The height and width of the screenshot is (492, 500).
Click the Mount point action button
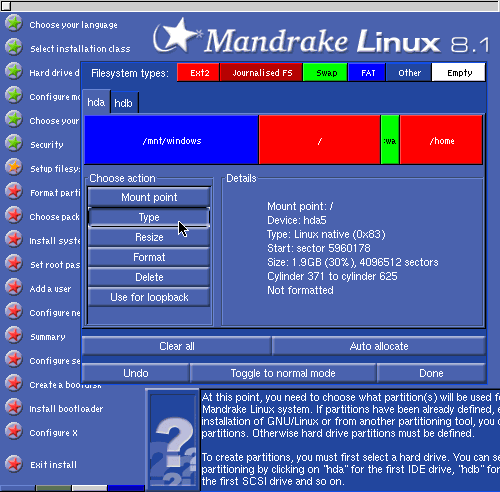149,197
